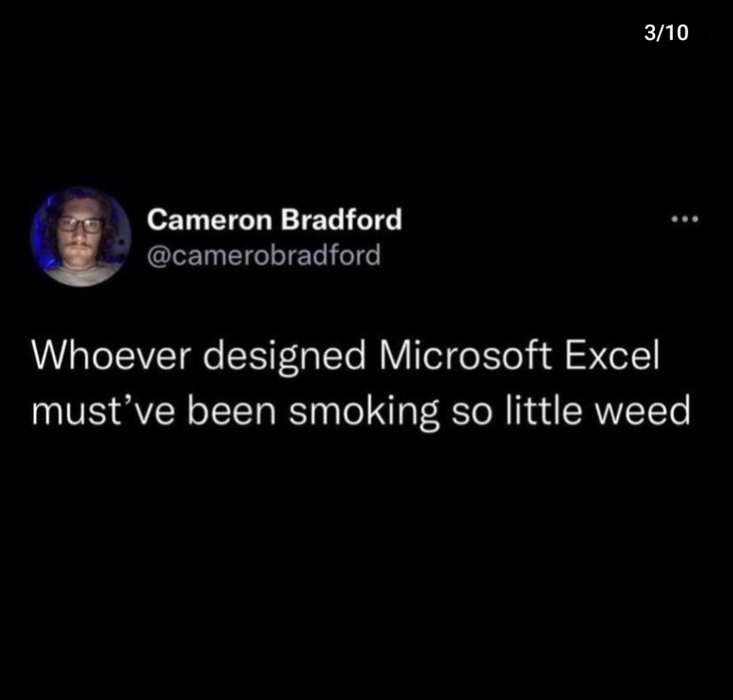Click the word designed in the tweet
The width and height of the screenshot is (733, 700).
[x=285, y=357]
